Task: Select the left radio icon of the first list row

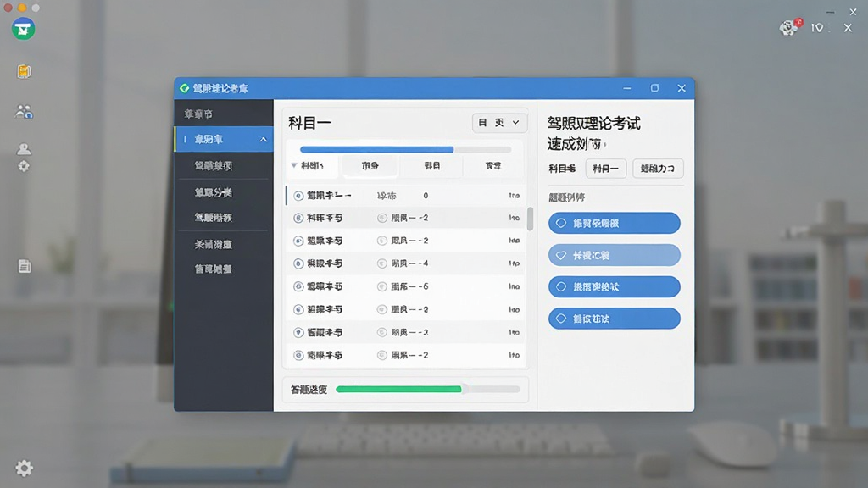Action: (298, 196)
